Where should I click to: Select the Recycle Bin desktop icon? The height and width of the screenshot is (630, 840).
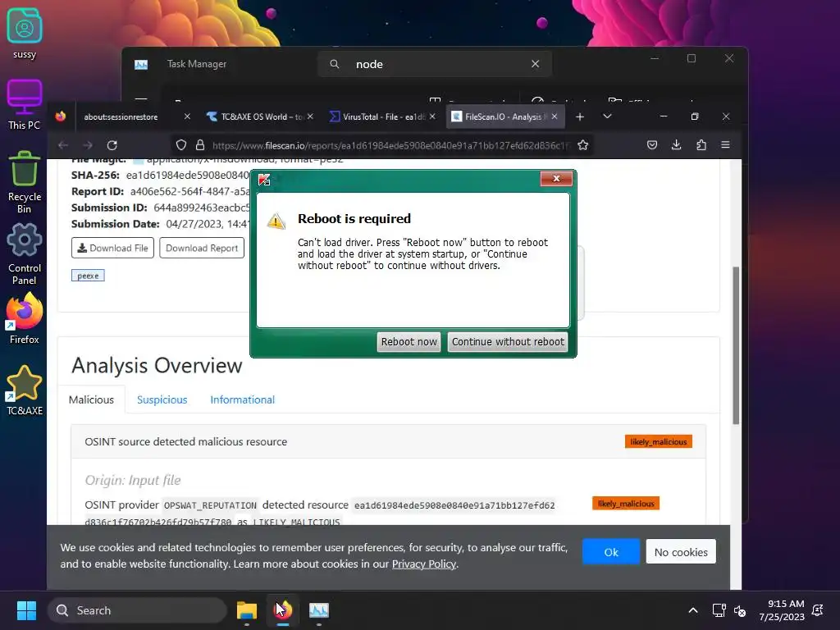click(x=24, y=182)
